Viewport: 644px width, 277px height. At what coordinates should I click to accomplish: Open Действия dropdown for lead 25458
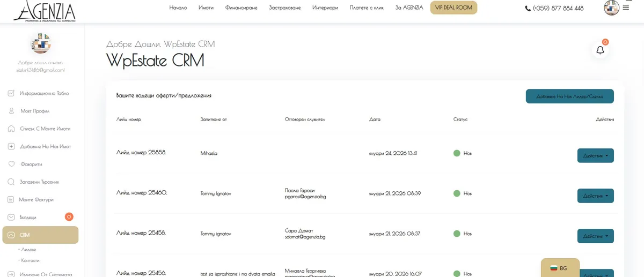595,236
